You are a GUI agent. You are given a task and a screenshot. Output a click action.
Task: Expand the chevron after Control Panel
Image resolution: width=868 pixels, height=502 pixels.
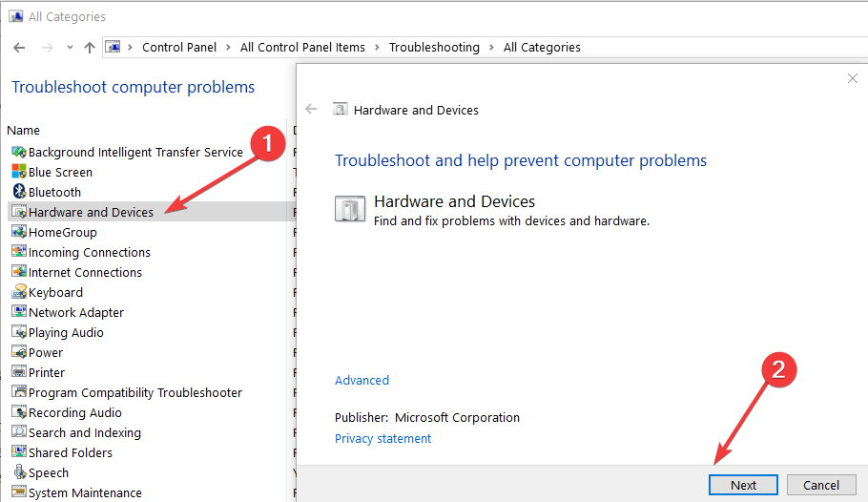[x=228, y=48]
